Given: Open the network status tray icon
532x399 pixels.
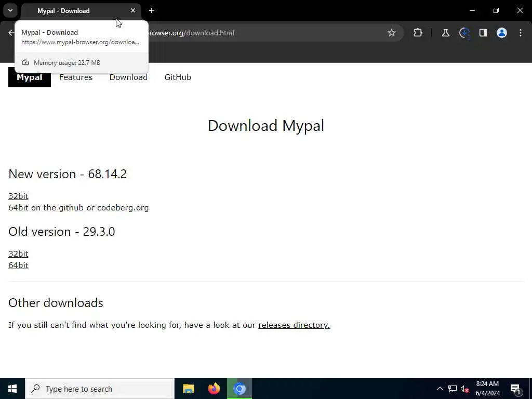Looking at the screenshot, I should click(x=453, y=389).
